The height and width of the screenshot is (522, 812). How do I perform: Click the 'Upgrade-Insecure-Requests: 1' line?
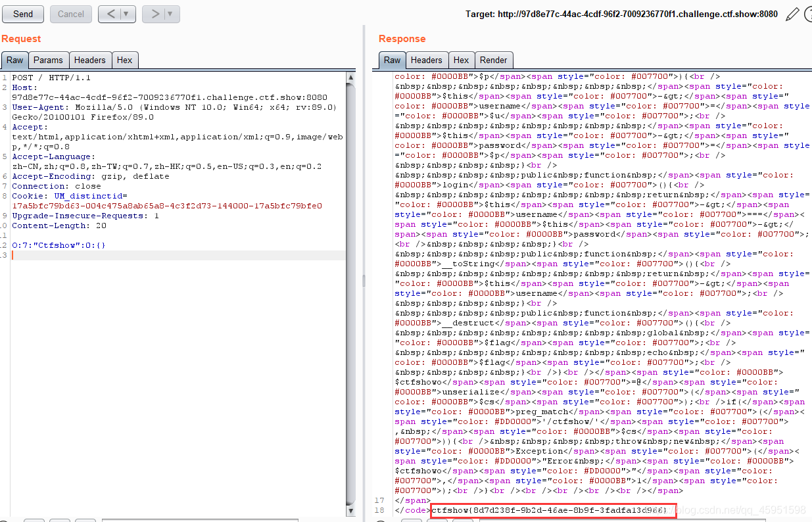click(x=85, y=216)
